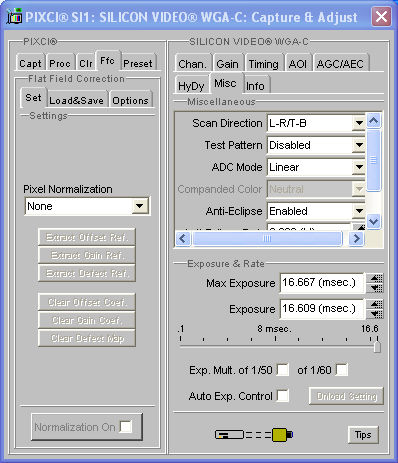Image resolution: width=398 pixels, height=463 pixels.
Task: Click the Max Exposure value field
Action: coord(322,283)
